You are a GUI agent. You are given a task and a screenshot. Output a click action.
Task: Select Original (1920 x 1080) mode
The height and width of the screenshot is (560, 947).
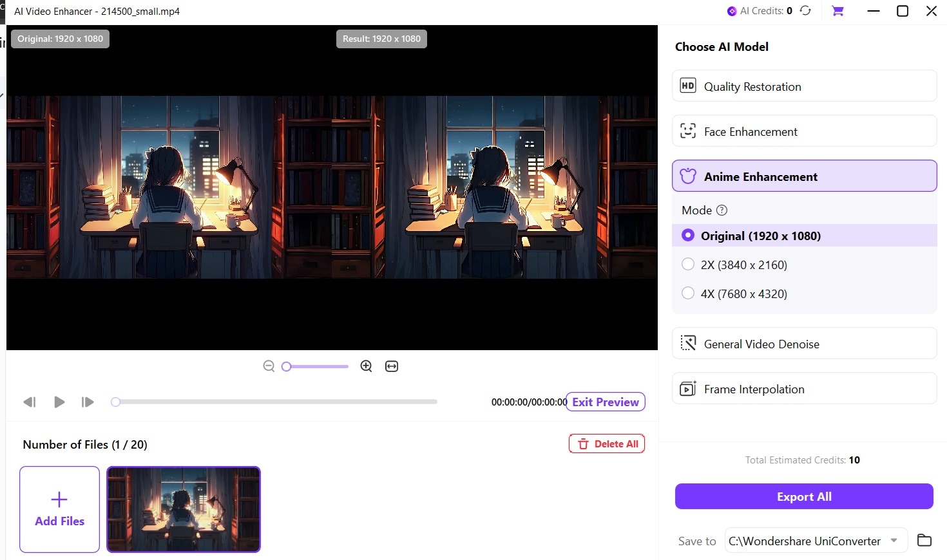[805, 236]
